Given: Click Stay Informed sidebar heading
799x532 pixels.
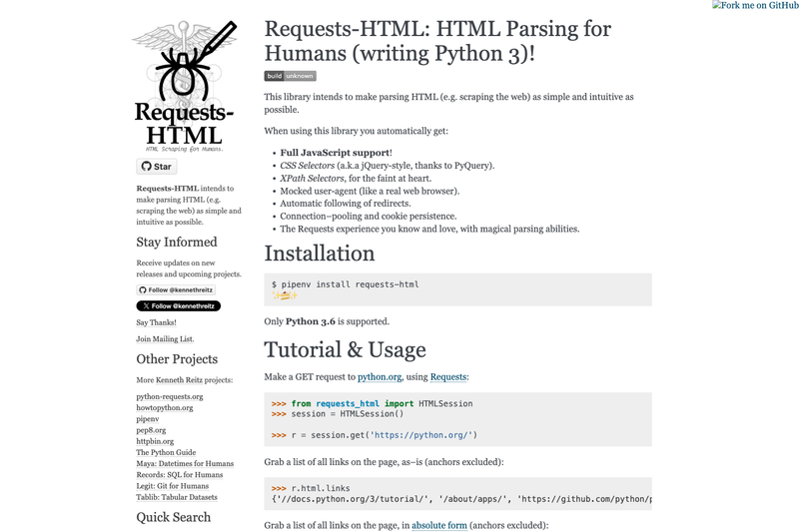Looking at the screenshot, I should [x=177, y=242].
